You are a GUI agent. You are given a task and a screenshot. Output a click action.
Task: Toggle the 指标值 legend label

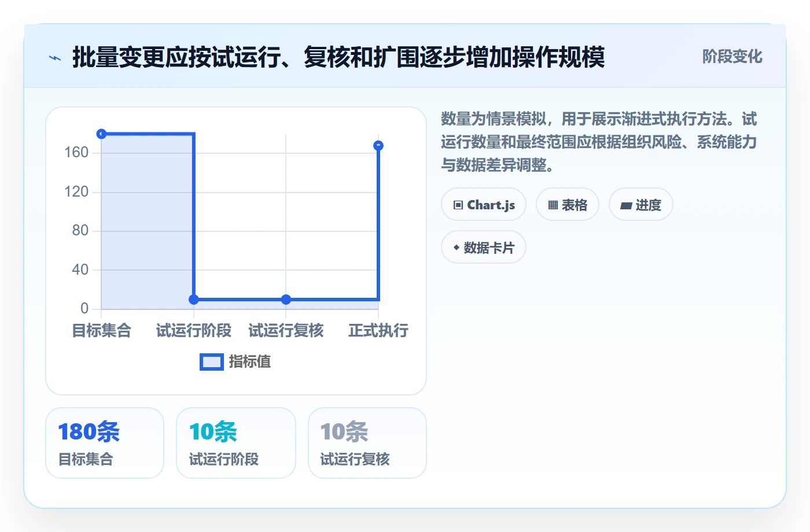pyautogui.click(x=250, y=362)
